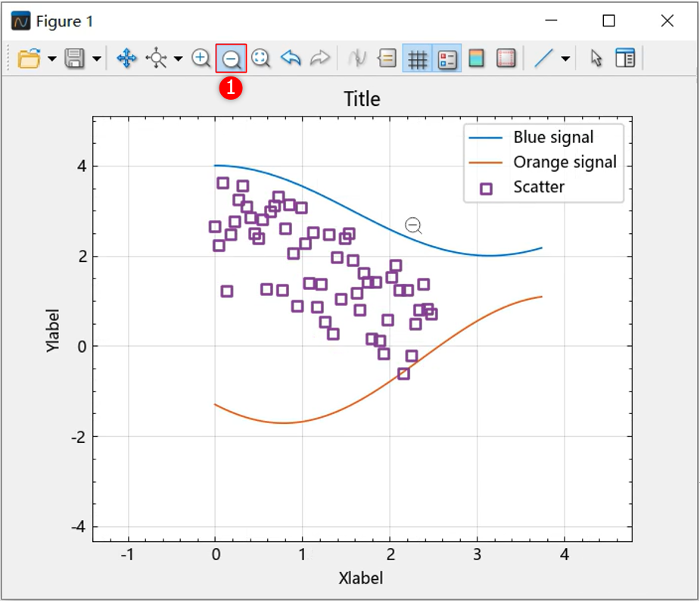Expand the Save dropdown arrow
This screenshot has height=601, width=700.
97,59
